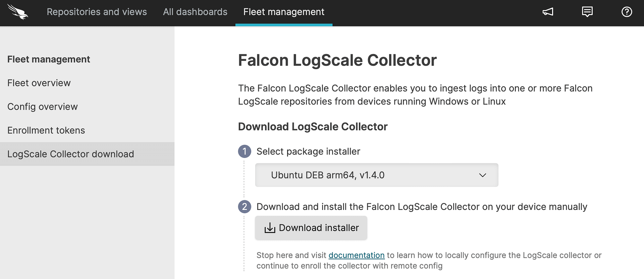This screenshot has height=279, width=644.
Task: Click step indicator 2 circle
Action: tap(245, 207)
